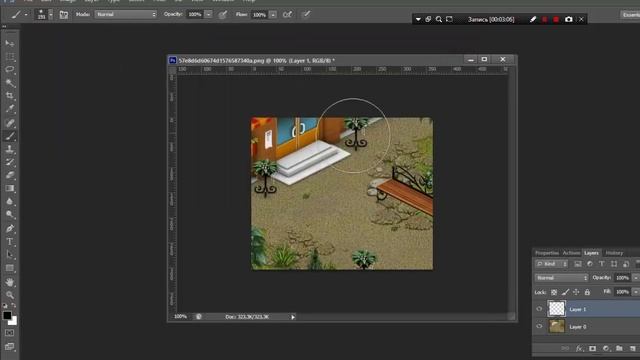
Task: Expand the Doc info status arrow
Action: coord(293,317)
